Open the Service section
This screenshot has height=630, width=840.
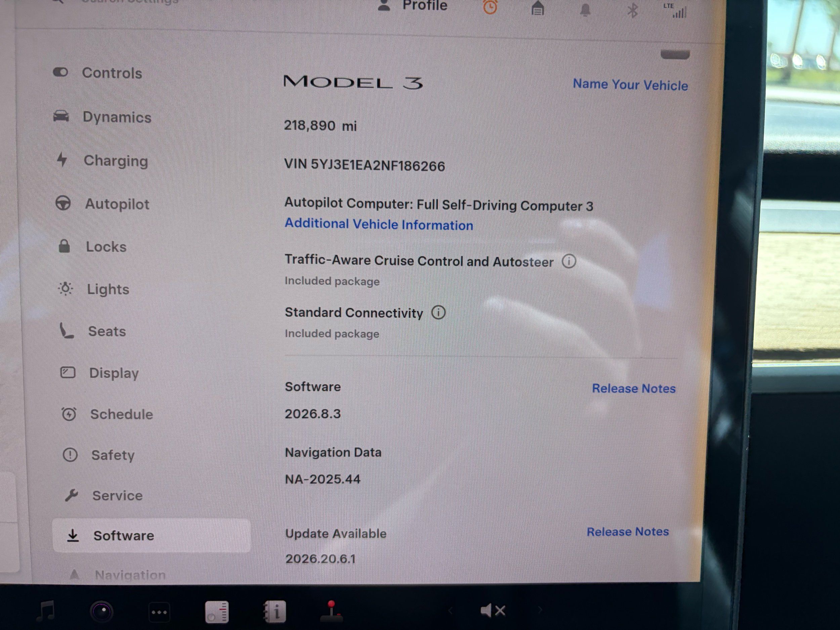(104, 495)
